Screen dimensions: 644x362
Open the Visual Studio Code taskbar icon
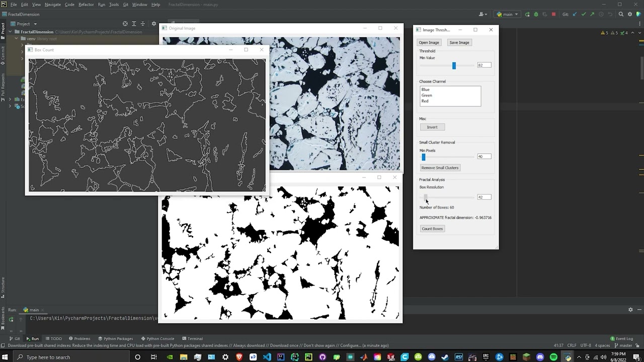[x=267, y=357]
